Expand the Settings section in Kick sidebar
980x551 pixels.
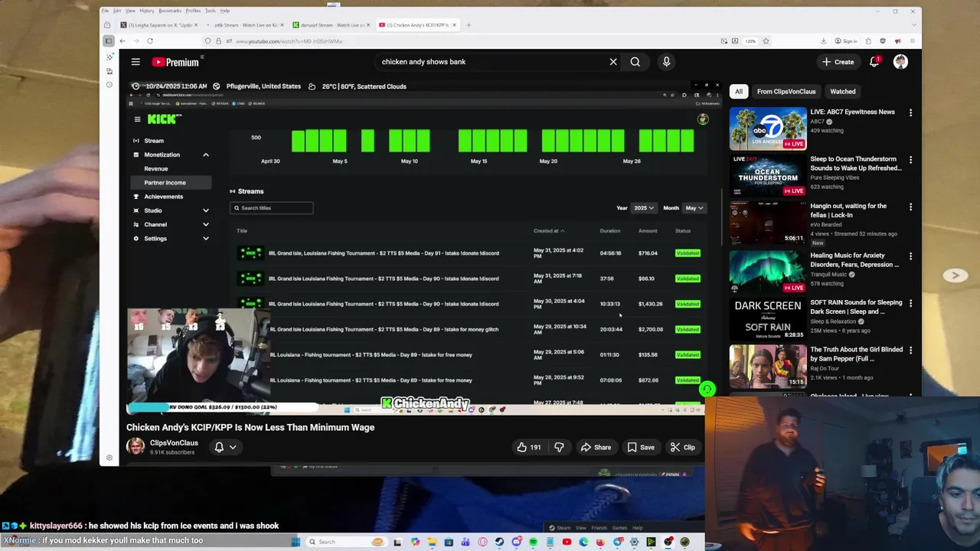tap(205, 238)
